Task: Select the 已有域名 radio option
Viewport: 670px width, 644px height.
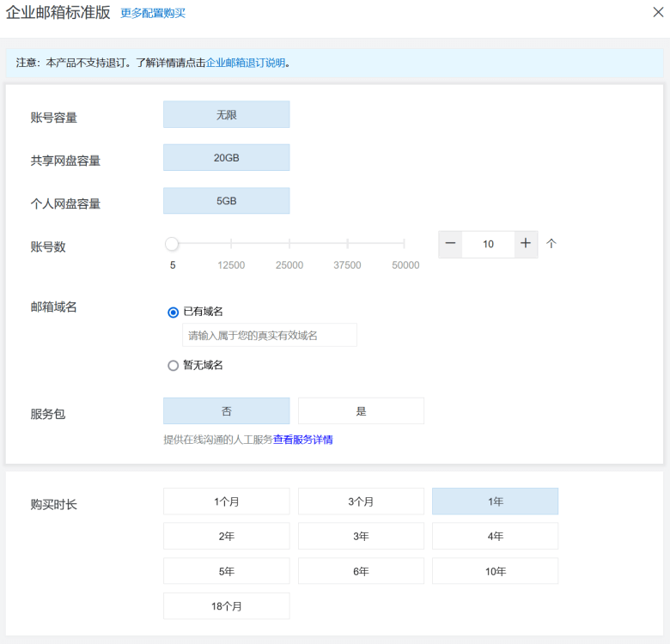Action: [x=173, y=313]
